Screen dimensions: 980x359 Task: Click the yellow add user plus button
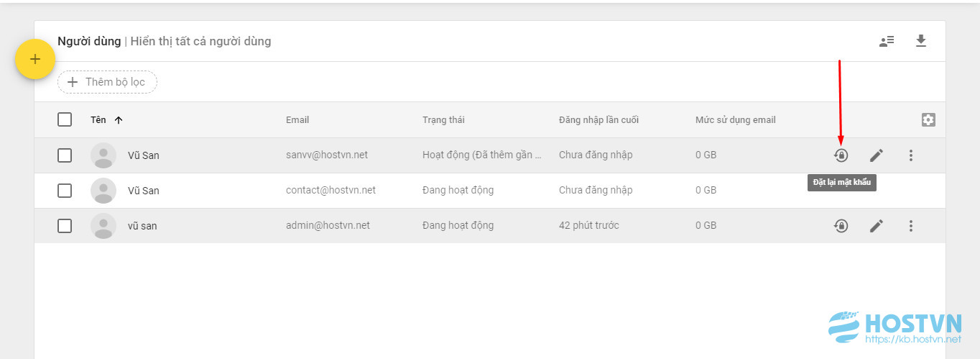[35, 59]
